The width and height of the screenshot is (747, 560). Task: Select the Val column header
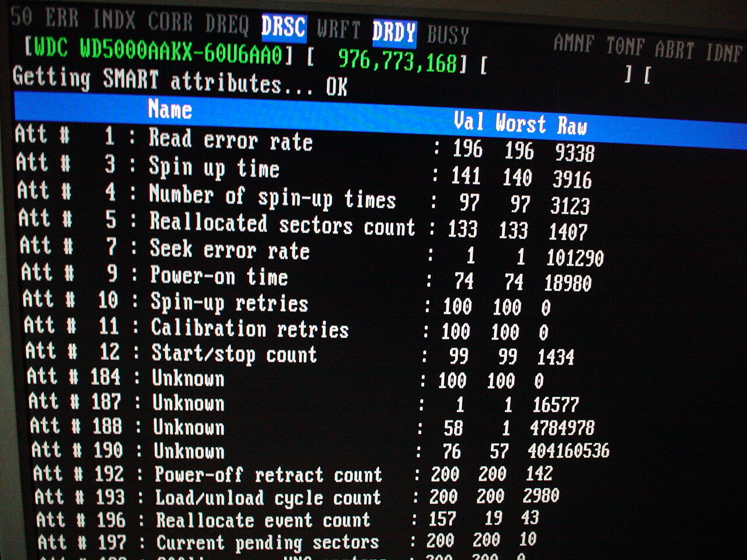click(469, 121)
